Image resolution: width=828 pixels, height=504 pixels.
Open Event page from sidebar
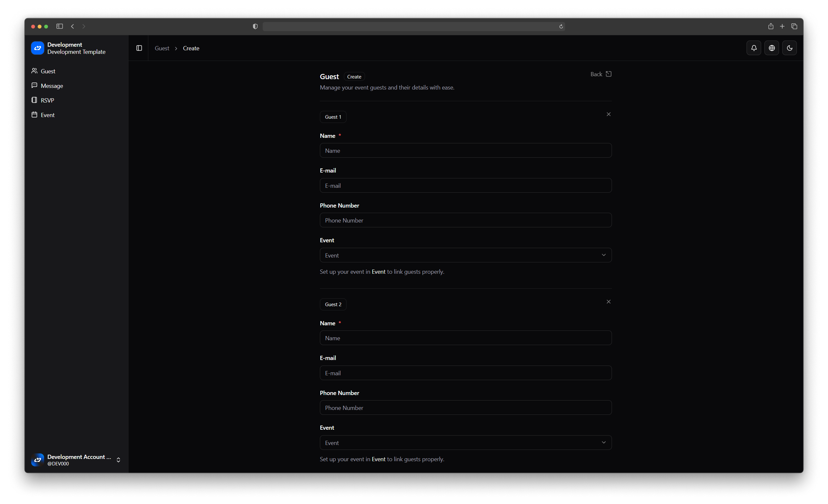click(47, 115)
